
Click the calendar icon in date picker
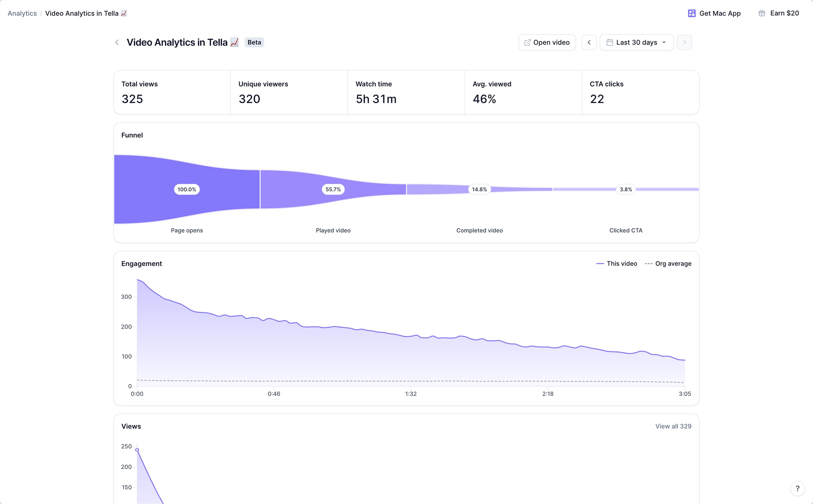[609, 42]
